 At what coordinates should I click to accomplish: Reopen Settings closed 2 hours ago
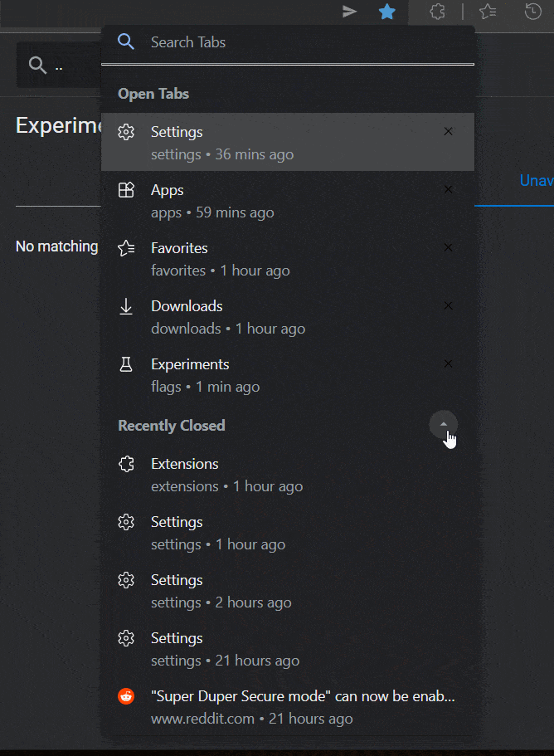click(288, 591)
